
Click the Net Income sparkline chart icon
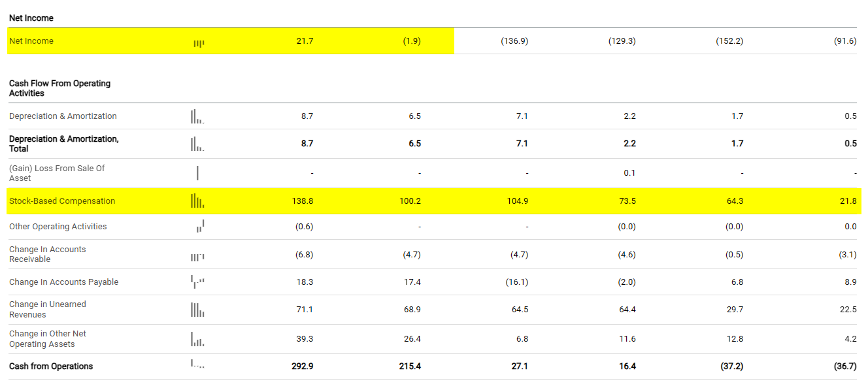pos(199,43)
